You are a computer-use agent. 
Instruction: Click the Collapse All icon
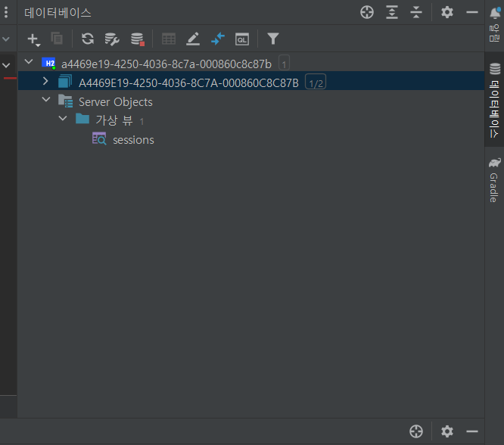pyautogui.click(x=416, y=13)
